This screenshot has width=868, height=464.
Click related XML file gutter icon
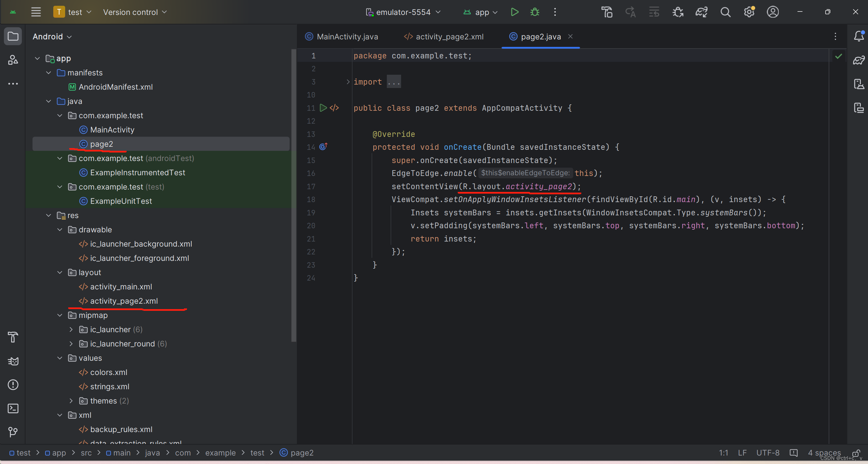(334, 108)
